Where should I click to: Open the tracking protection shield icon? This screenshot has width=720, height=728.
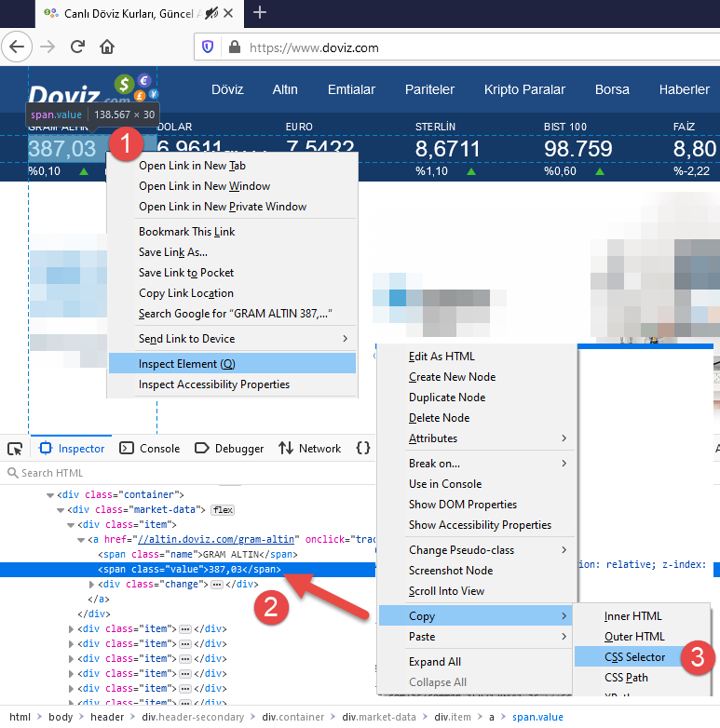pos(208,47)
